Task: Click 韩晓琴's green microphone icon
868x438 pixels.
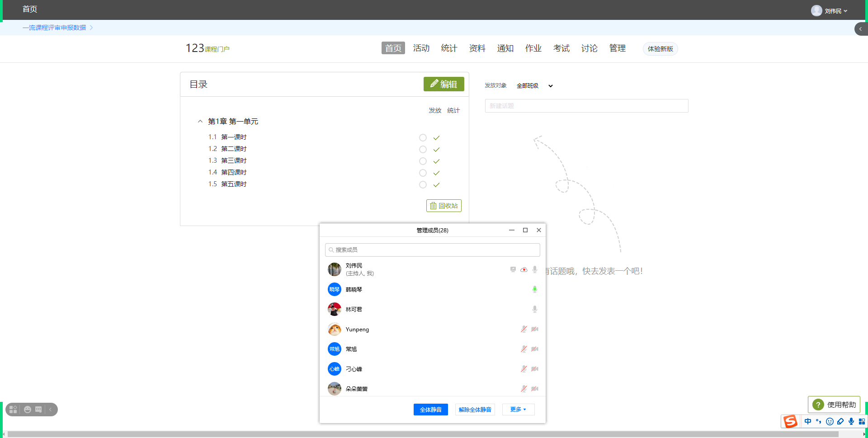Action: [534, 289]
